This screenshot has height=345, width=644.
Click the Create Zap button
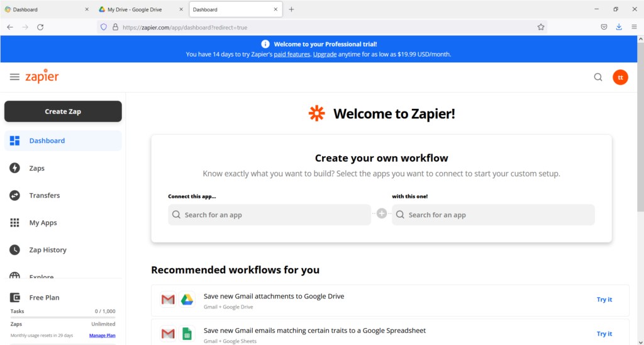(x=63, y=111)
